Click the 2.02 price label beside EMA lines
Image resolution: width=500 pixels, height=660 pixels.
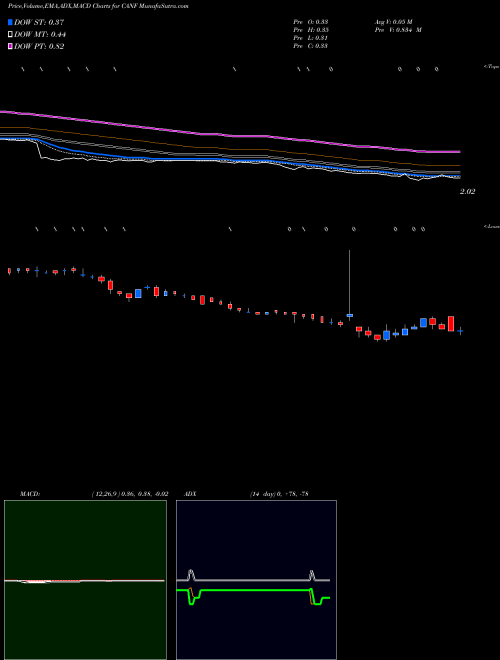[467, 192]
